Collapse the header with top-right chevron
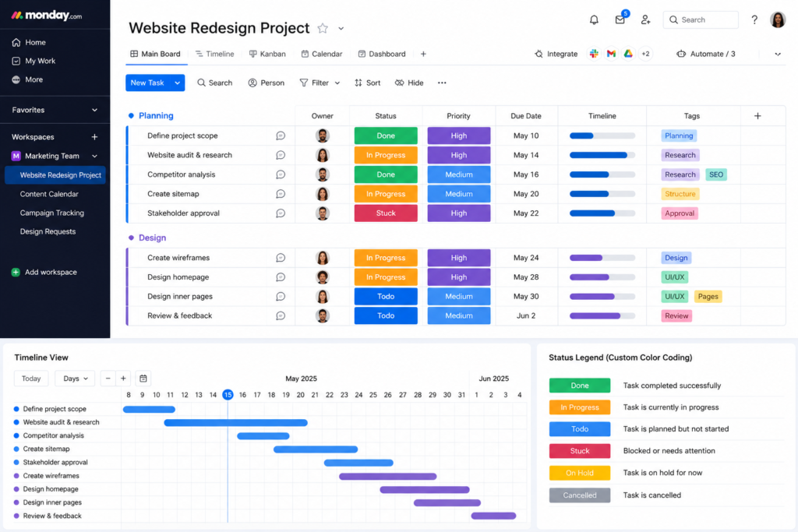Viewport: 798px width, 532px height. click(x=777, y=54)
